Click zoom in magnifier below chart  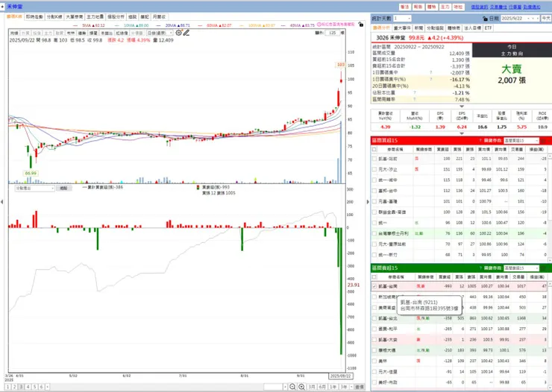point(301,387)
